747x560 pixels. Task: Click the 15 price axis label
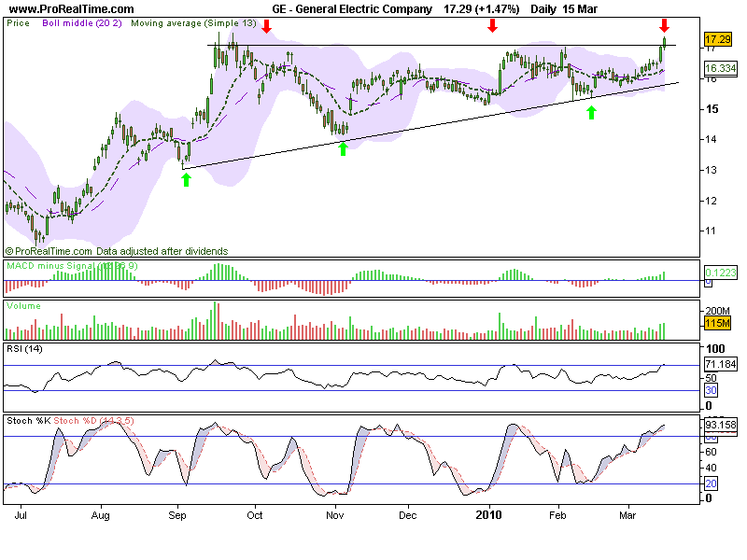coord(712,109)
